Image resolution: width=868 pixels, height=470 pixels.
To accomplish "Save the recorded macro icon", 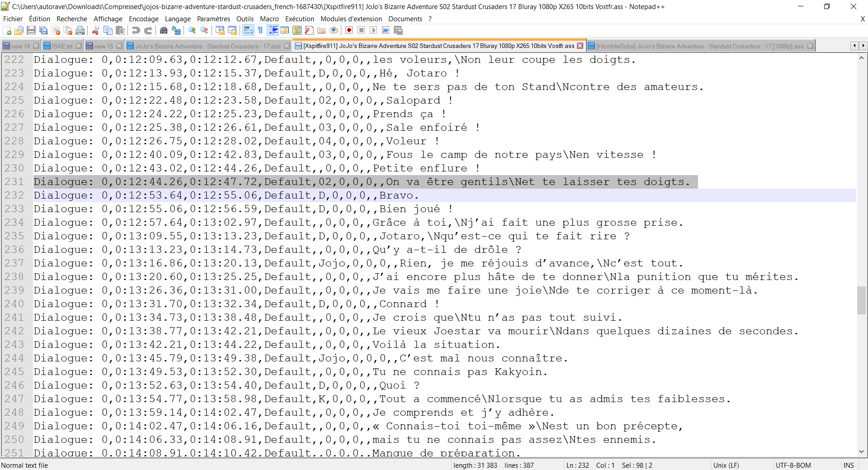I will point(398,30).
